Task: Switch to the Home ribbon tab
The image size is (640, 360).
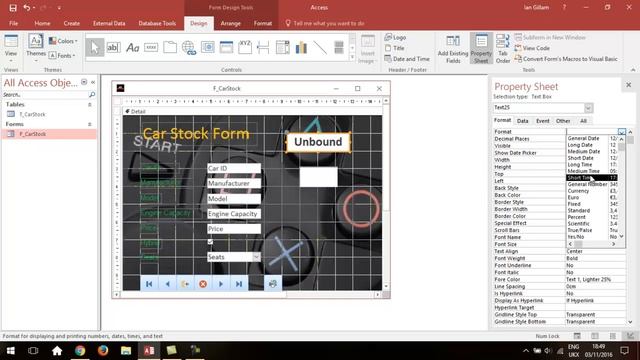Action: pos(42,23)
